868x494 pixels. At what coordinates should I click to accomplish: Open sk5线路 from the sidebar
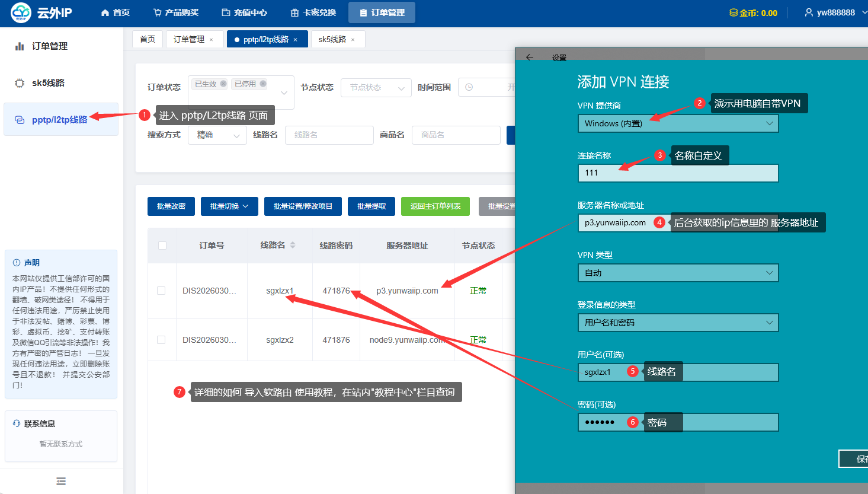point(48,83)
